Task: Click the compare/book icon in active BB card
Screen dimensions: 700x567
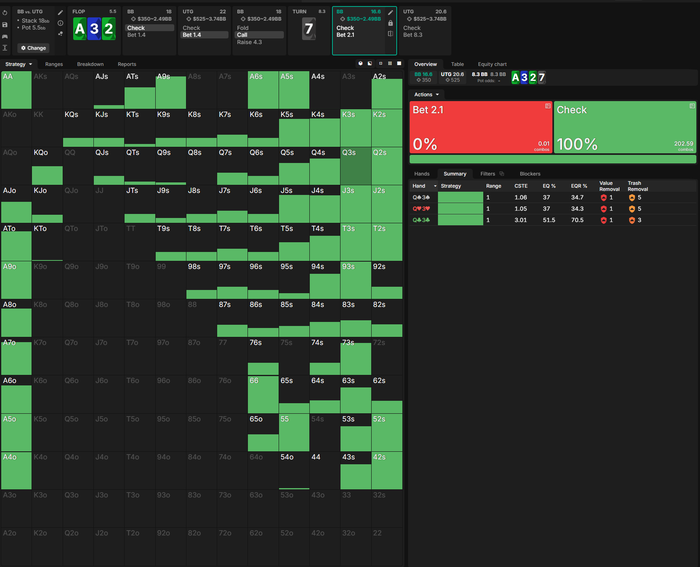Action: click(x=390, y=33)
